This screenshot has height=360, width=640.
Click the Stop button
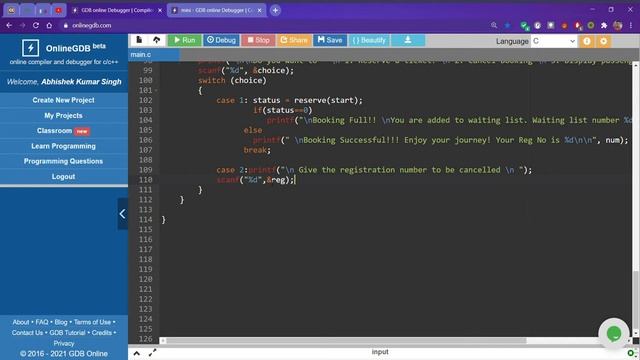[x=258, y=40]
